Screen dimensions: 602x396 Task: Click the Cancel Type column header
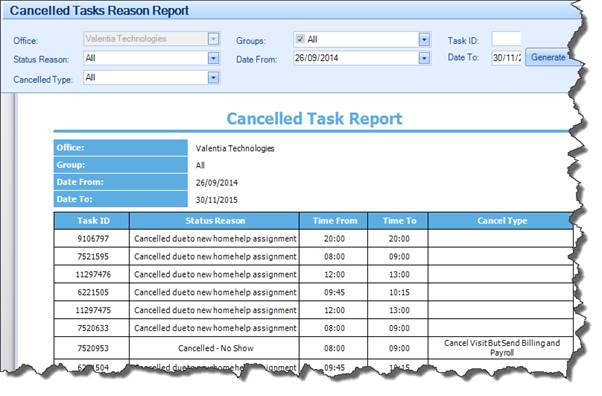click(501, 221)
